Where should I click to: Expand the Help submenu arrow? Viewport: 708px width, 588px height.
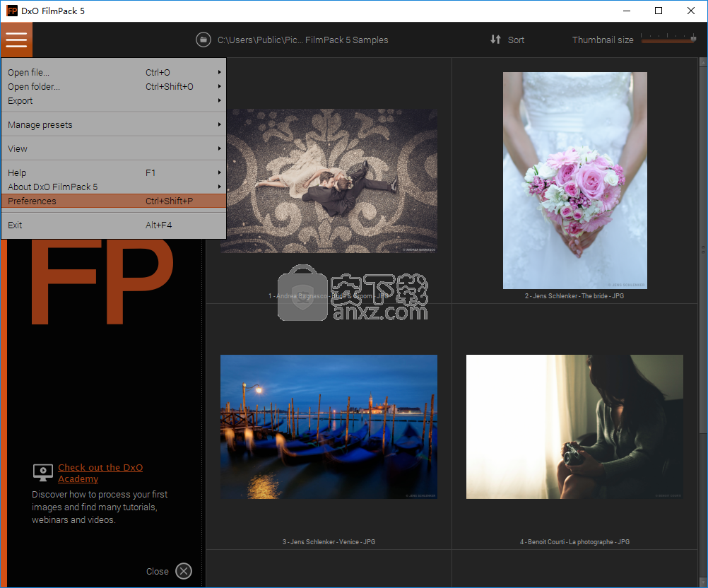tap(220, 172)
